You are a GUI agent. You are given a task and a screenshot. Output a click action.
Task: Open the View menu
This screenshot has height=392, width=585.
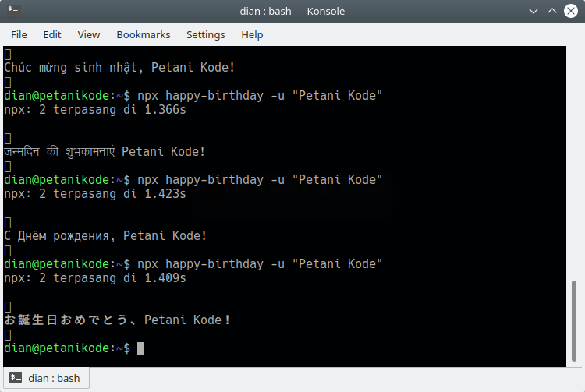click(x=89, y=34)
